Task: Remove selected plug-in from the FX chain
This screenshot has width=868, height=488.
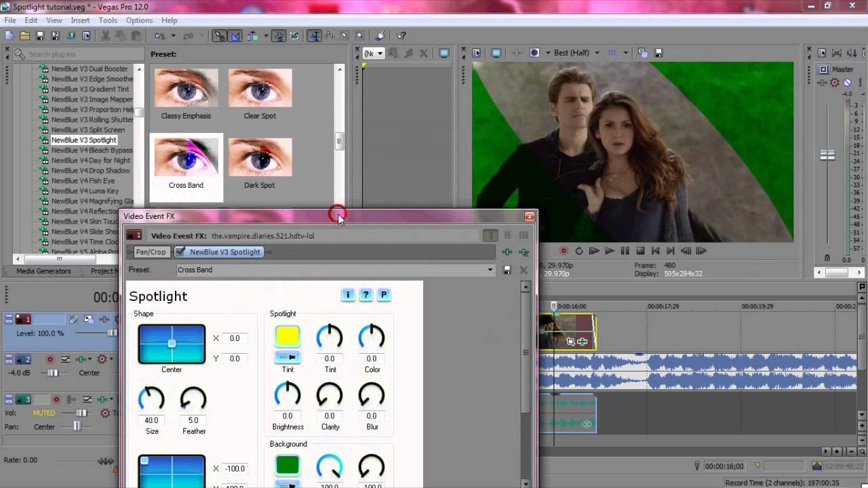Action: tap(524, 252)
